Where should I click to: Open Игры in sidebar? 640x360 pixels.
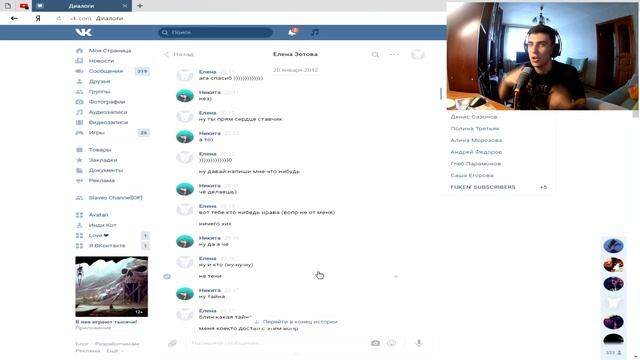[x=96, y=133]
